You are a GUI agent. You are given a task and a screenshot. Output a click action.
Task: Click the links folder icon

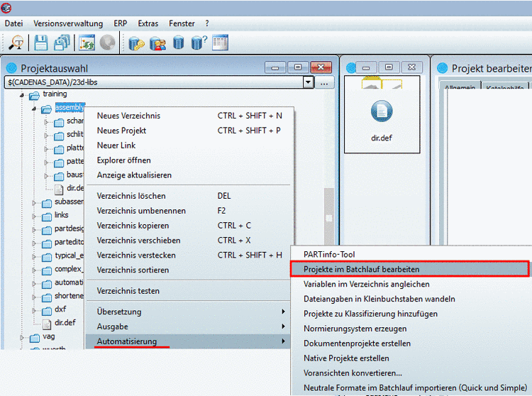[47, 217]
